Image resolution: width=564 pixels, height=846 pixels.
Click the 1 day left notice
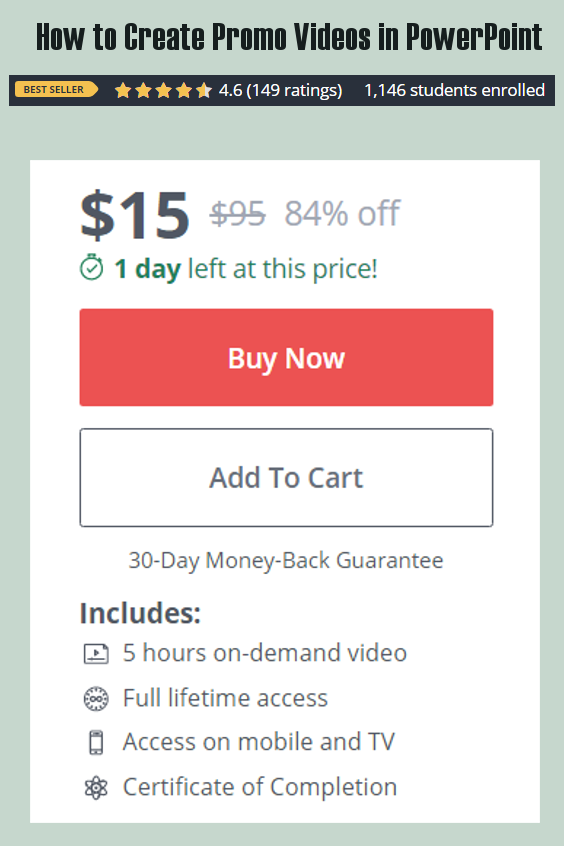pyautogui.click(x=246, y=269)
